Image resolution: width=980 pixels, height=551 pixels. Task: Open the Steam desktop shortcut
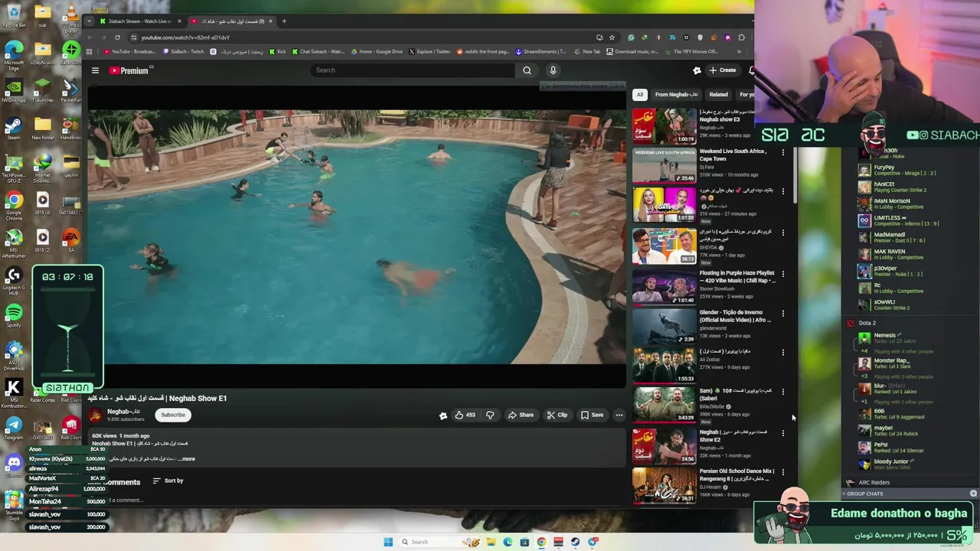[x=14, y=128]
